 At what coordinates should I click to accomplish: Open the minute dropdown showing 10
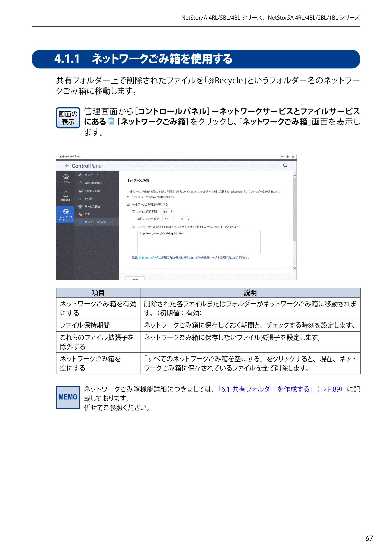185,219
